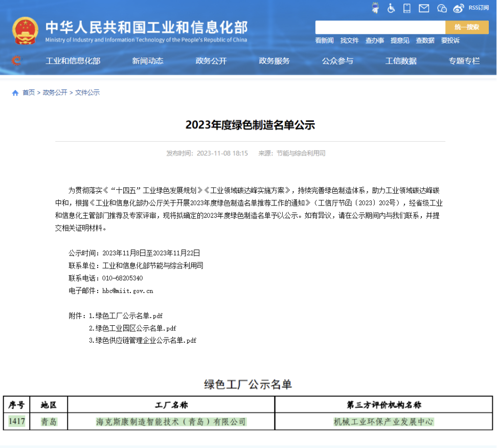Click the 第三方评价机构名称 column header

click(384, 405)
